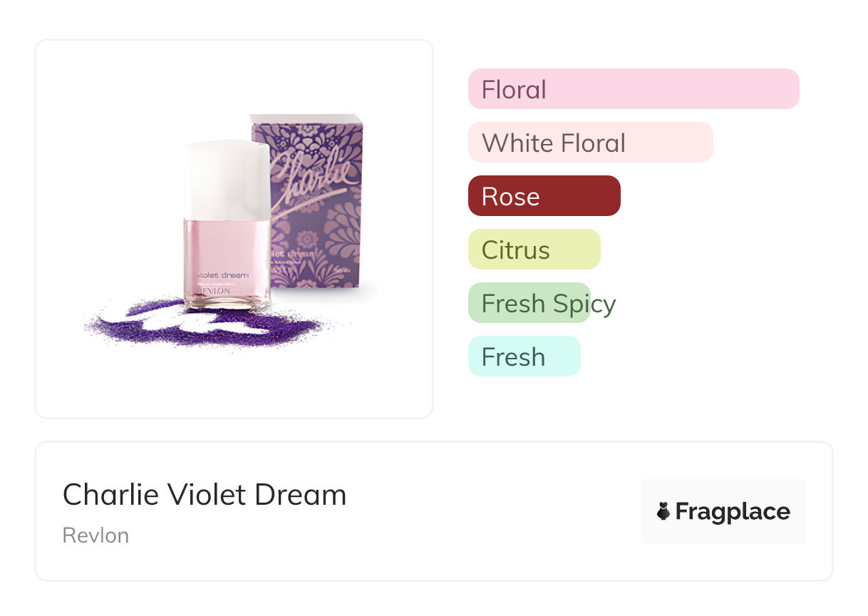Screen dimensions: 868x616
Task: Click the violet dream label on bottle
Action: [222, 275]
